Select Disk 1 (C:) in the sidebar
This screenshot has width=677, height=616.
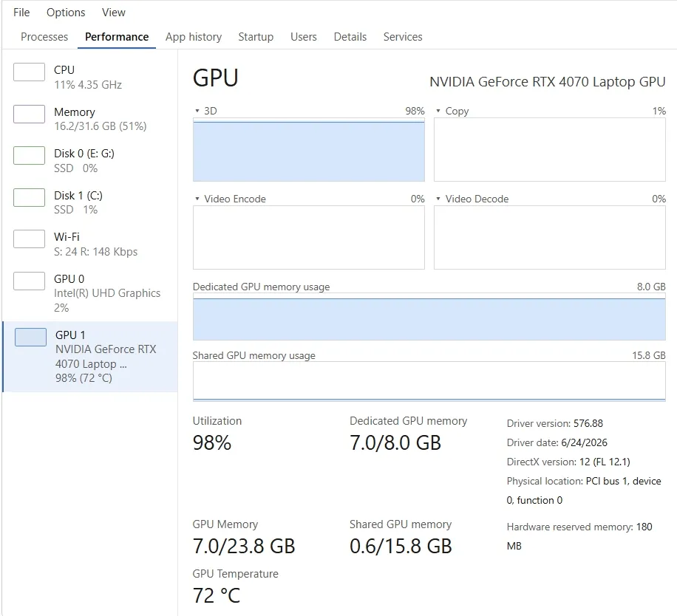click(90, 202)
